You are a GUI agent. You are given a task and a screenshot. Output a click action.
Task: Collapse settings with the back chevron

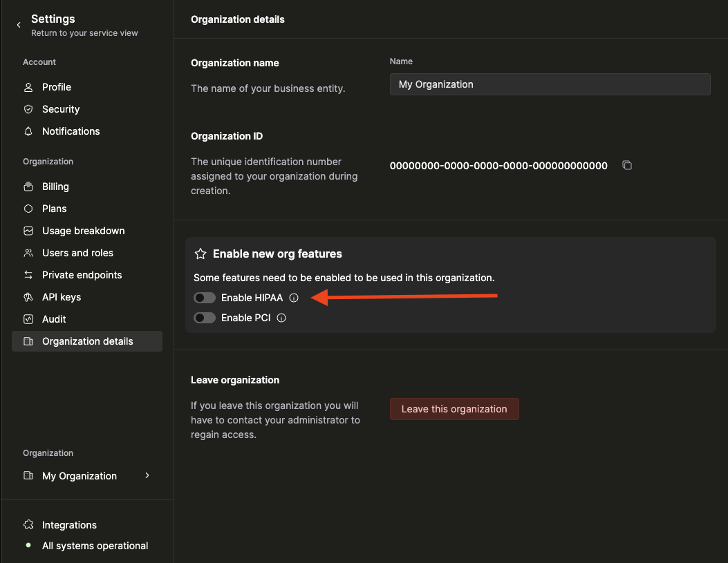point(18,23)
